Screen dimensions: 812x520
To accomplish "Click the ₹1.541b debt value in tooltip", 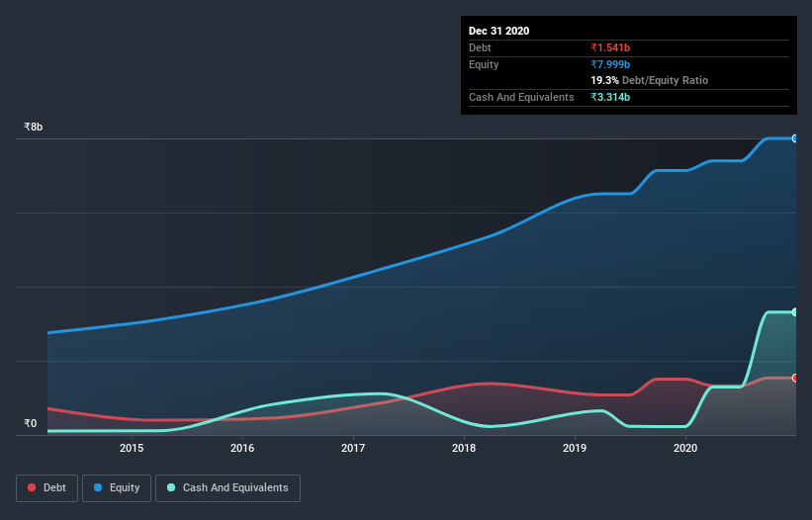I will tap(610, 47).
